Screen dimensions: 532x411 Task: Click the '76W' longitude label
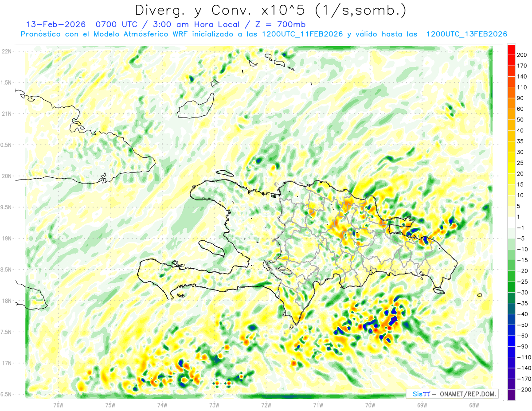(x=58, y=405)
